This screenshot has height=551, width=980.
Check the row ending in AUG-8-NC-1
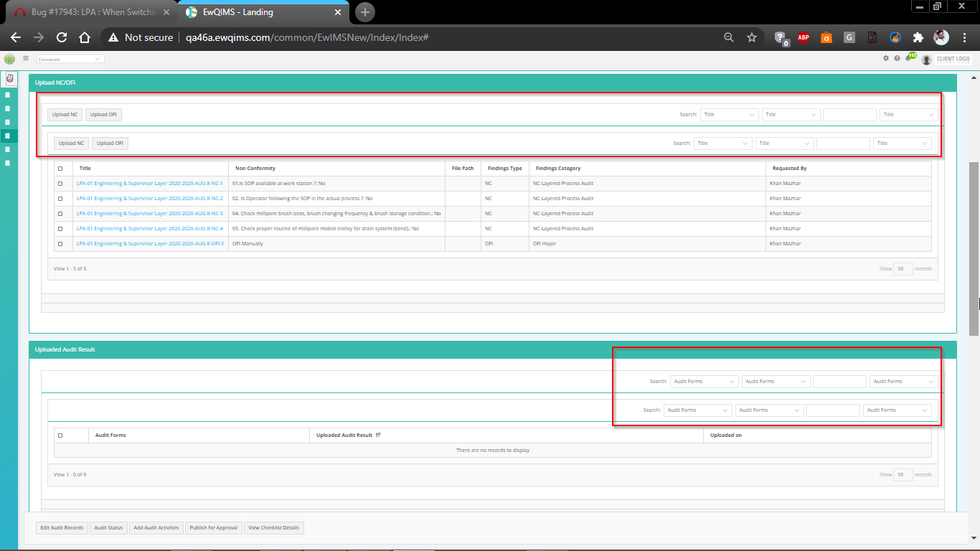coord(60,184)
